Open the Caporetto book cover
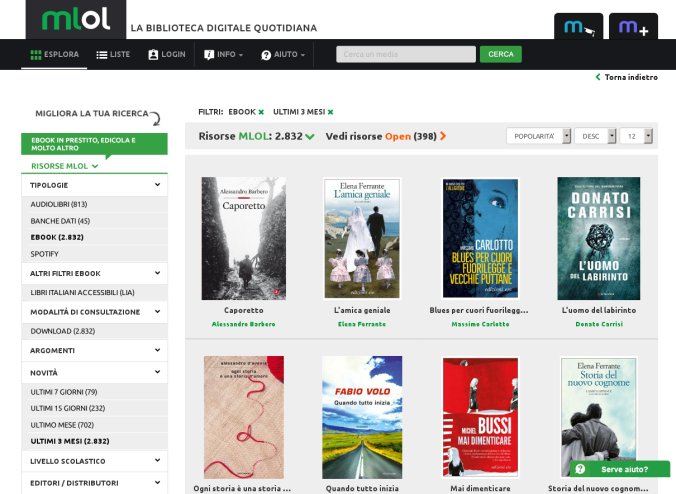Image resolution: width=676 pixels, height=494 pixels. (x=244, y=238)
